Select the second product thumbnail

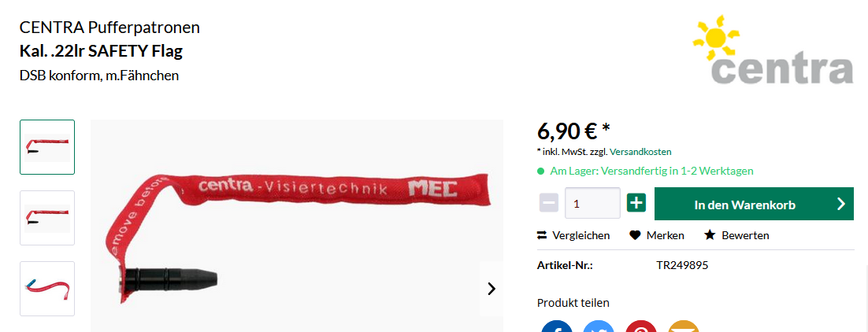(x=47, y=218)
